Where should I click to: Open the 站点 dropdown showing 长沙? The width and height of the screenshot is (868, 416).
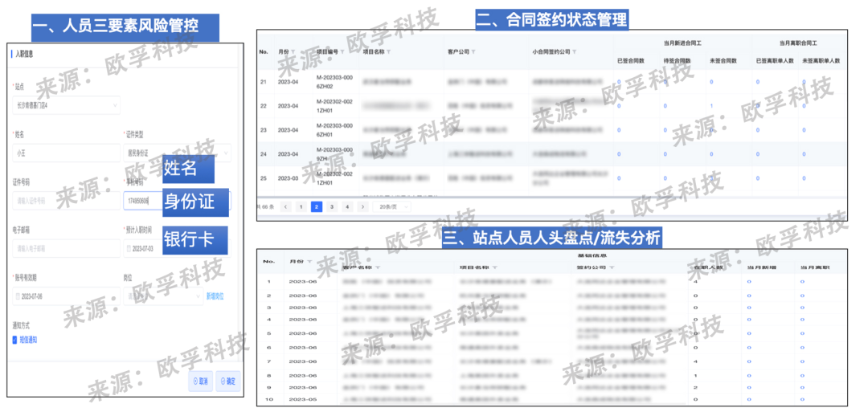[64, 105]
